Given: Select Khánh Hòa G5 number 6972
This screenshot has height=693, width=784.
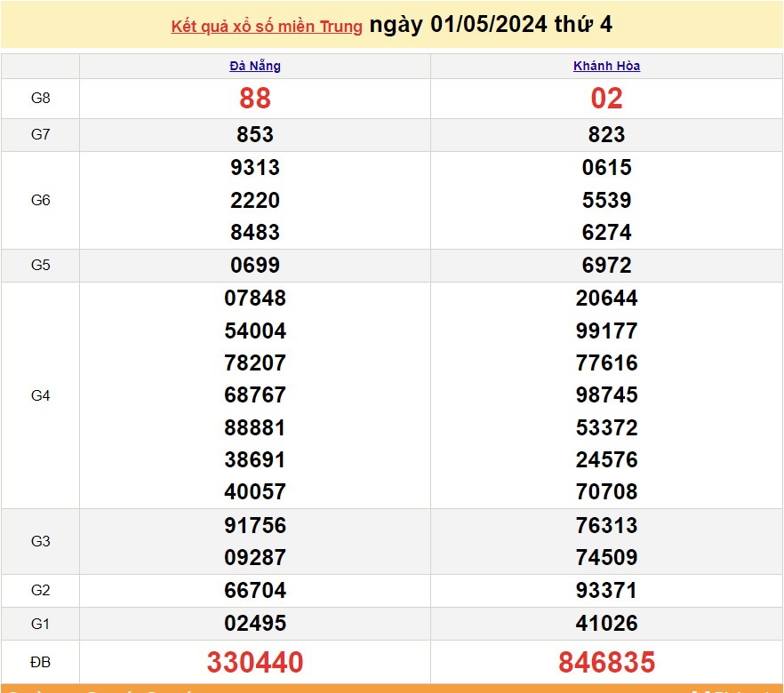Looking at the screenshot, I should pyautogui.click(x=606, y=266).
